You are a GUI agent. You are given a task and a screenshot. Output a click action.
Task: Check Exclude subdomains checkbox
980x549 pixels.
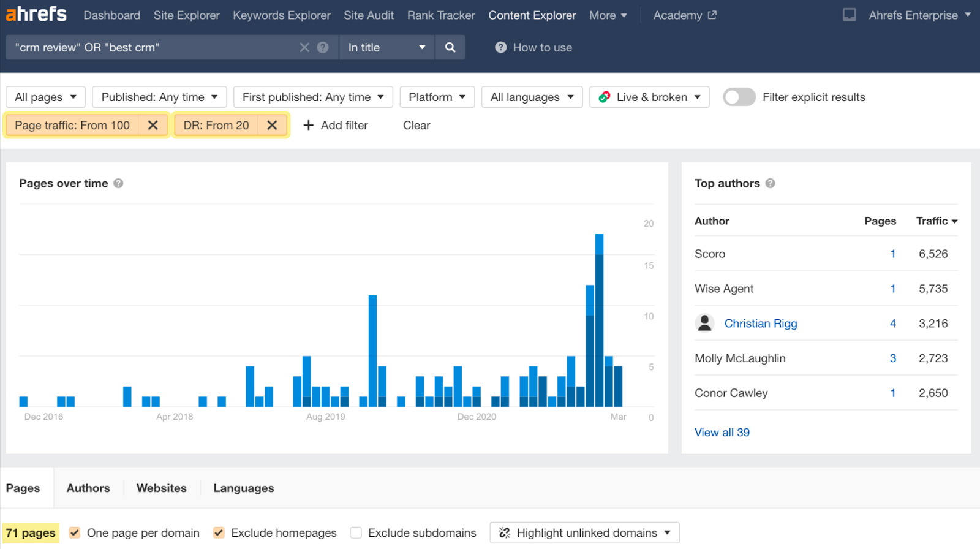(x=356, y=532)
